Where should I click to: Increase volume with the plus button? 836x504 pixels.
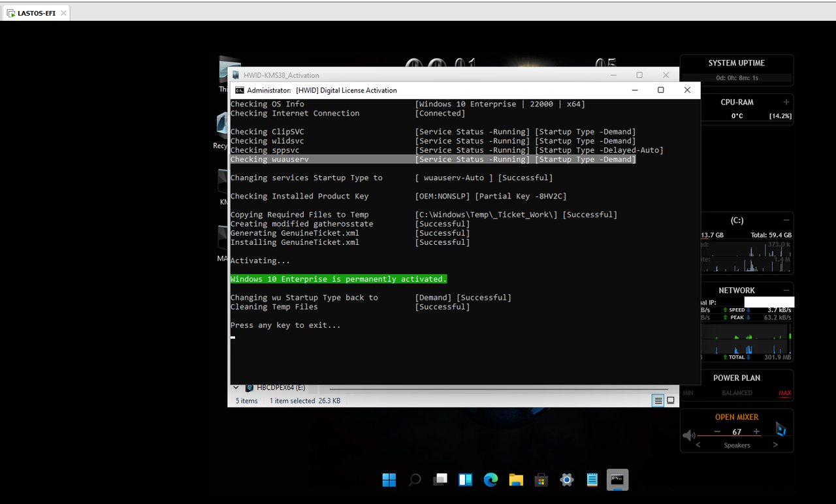point(756,432)
